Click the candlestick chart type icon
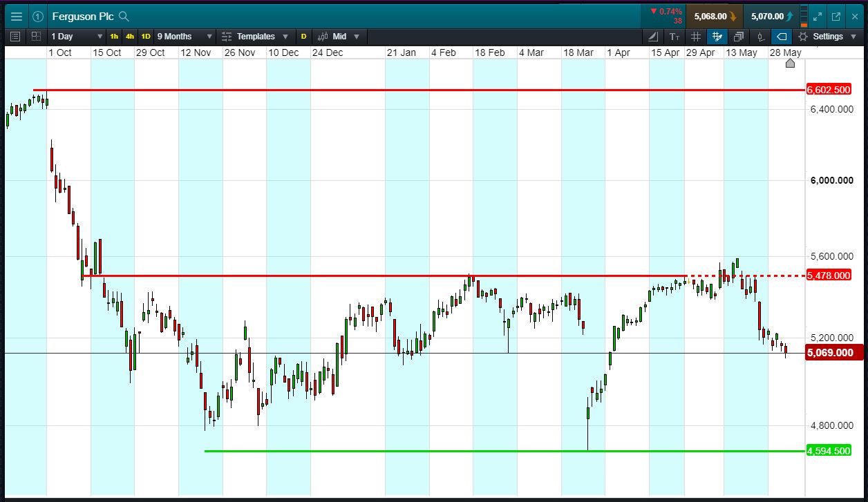Image resolution: width=868 pixels, height=502 pixels. tap(322, 37)
